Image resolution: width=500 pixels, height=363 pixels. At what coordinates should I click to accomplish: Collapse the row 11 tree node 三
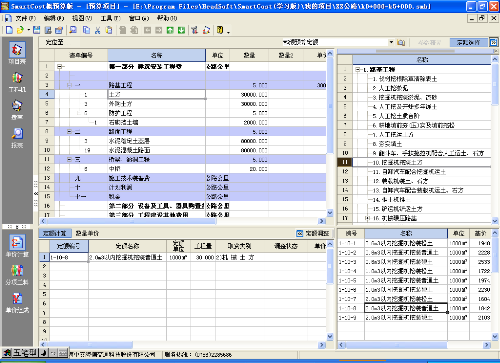point(69,160)
